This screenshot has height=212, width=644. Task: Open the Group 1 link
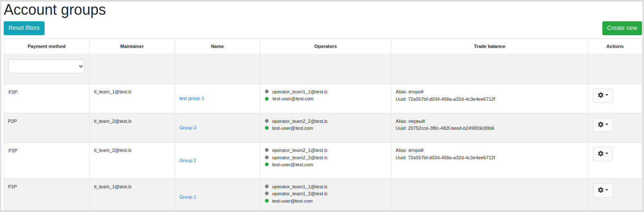[x=188, y=197]
